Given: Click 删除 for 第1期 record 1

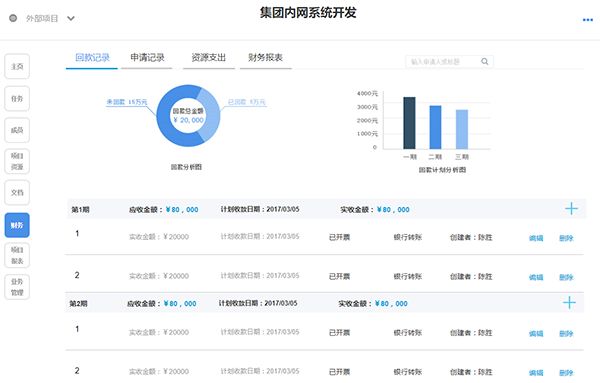Looking at the screenshot, I should [566, 238].
